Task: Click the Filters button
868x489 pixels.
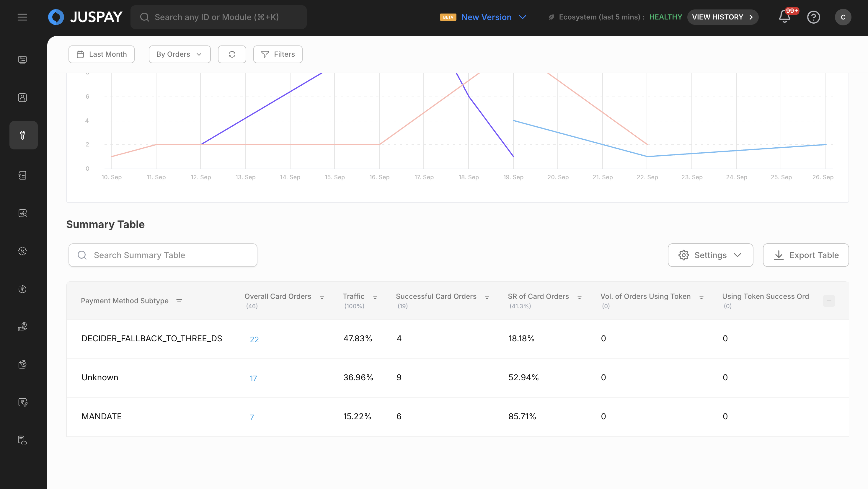Action: [278, 54]
